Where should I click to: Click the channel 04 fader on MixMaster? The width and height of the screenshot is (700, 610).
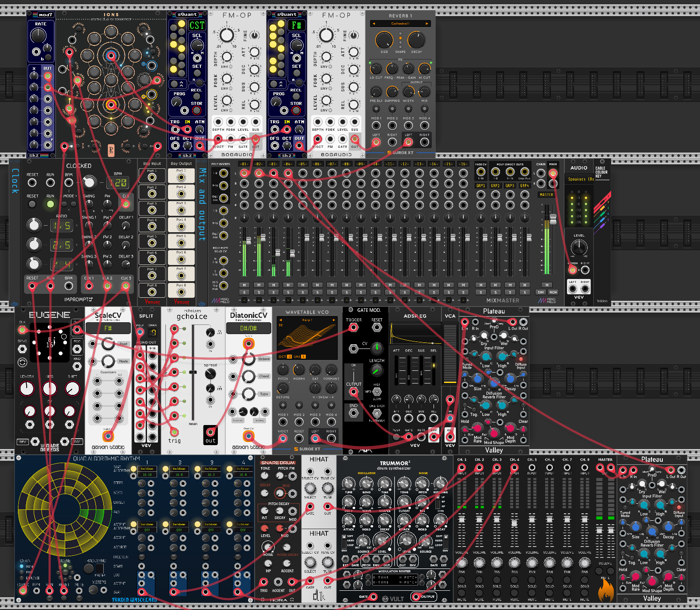tap(292, 253)
